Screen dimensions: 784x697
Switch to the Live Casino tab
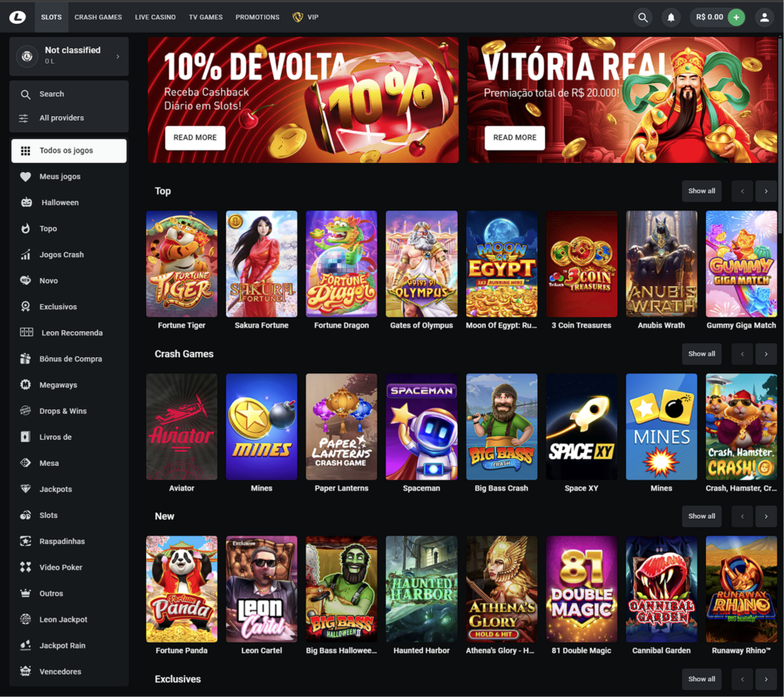click(155, 17)
